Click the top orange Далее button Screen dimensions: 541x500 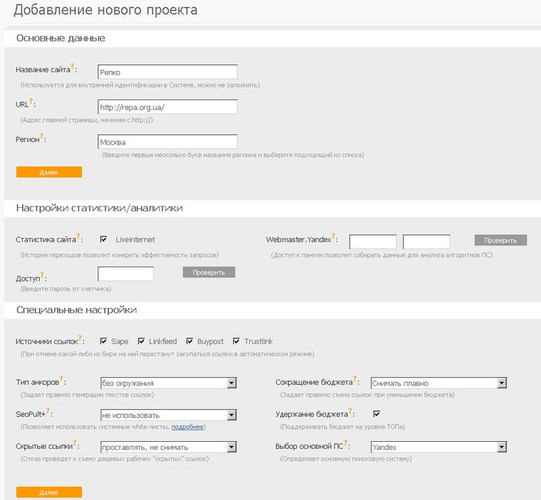tap(49, 172)
